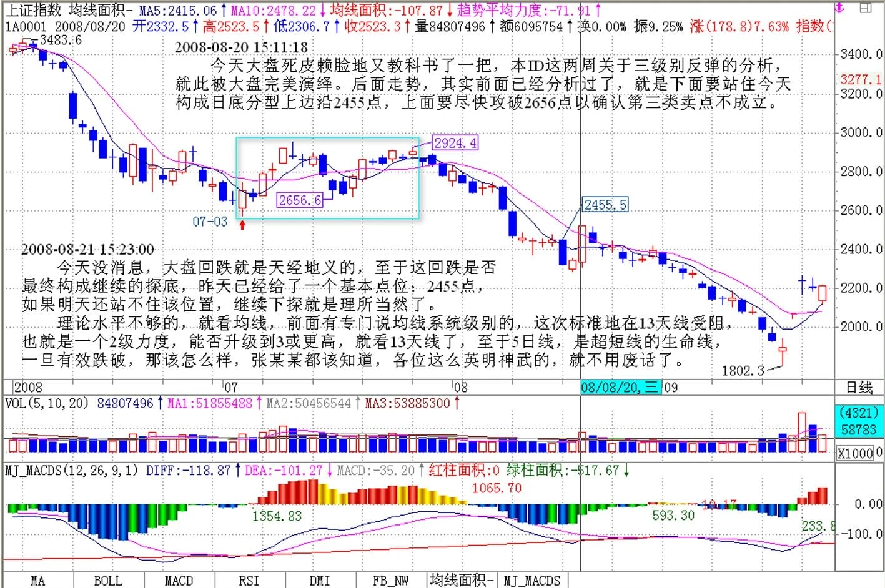
Task: Click the 日线 period selector
Action: 859,388
